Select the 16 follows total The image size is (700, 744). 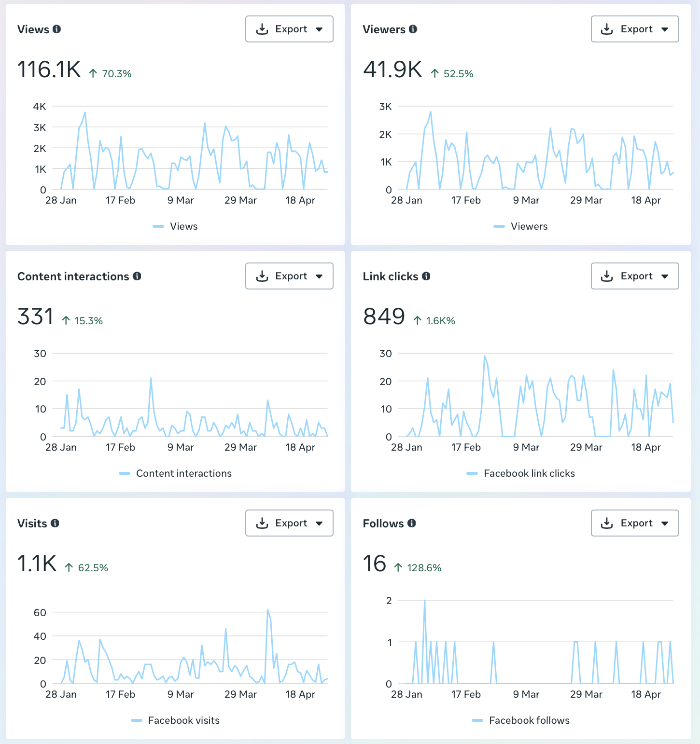click(375, 564)
